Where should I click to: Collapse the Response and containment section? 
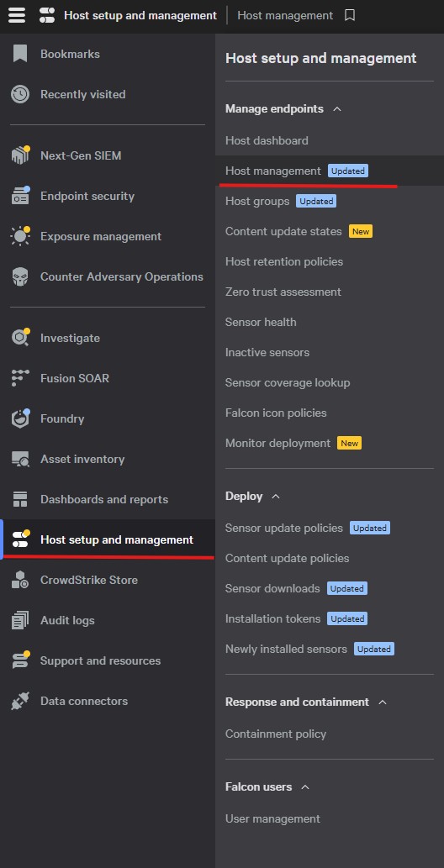382,702
